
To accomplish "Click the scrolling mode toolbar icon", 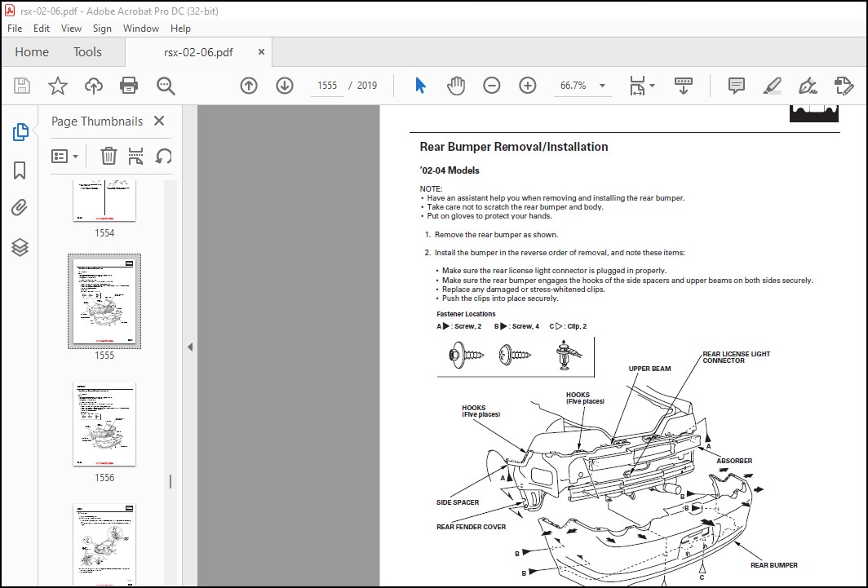I will pos(683,86).
